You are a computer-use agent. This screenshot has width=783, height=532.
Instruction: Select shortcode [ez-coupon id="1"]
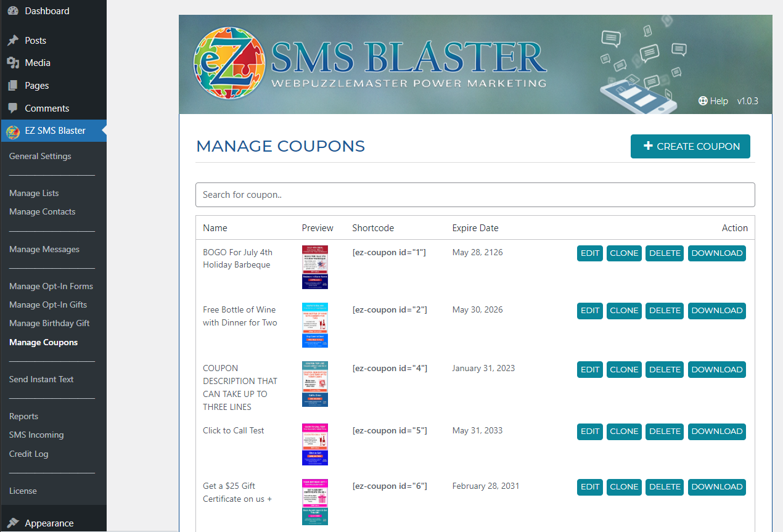[389, 253]
